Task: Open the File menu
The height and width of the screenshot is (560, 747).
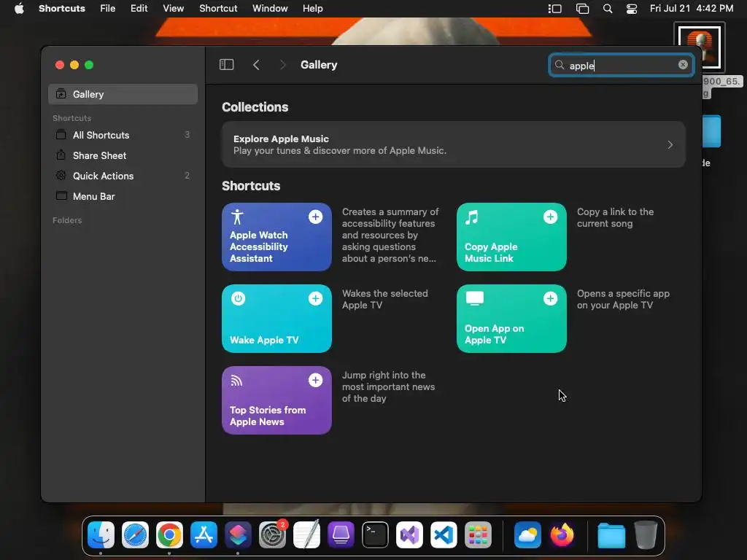Action: [x=108, y=9]
